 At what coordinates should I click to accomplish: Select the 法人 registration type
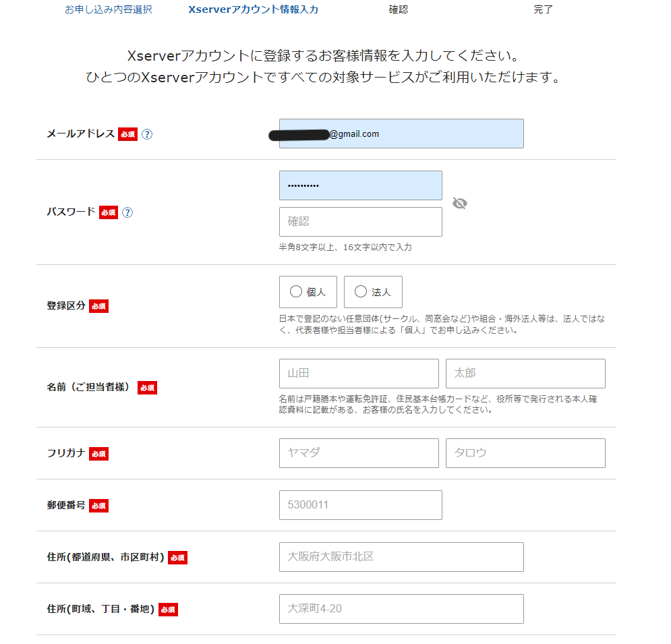pos(373,292)
